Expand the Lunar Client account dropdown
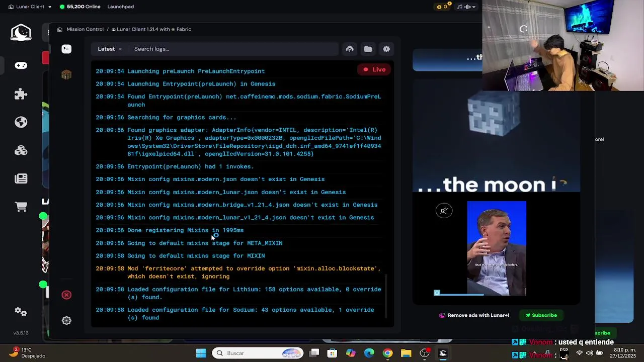Image resolution: width=644 pixels, height=362 pixels. [30, 7]
